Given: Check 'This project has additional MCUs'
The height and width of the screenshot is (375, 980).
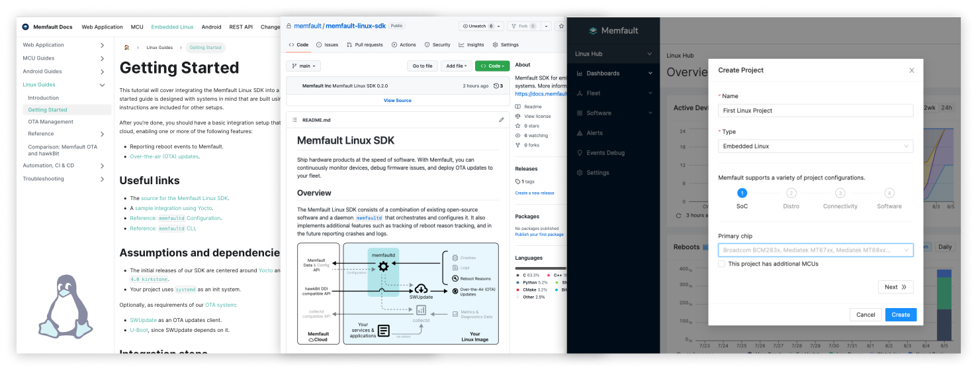Looking at the screenshot, I should [x=722, y=264].
